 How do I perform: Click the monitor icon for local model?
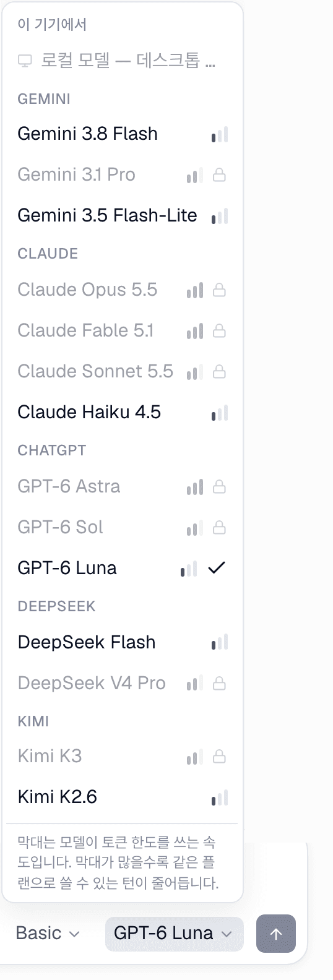click(25, 61)
